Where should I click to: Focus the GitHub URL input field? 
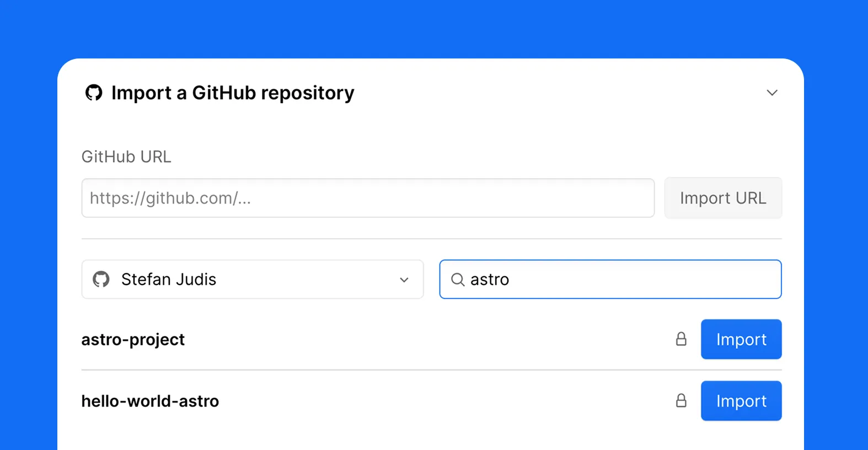click(x=368, y=198)
